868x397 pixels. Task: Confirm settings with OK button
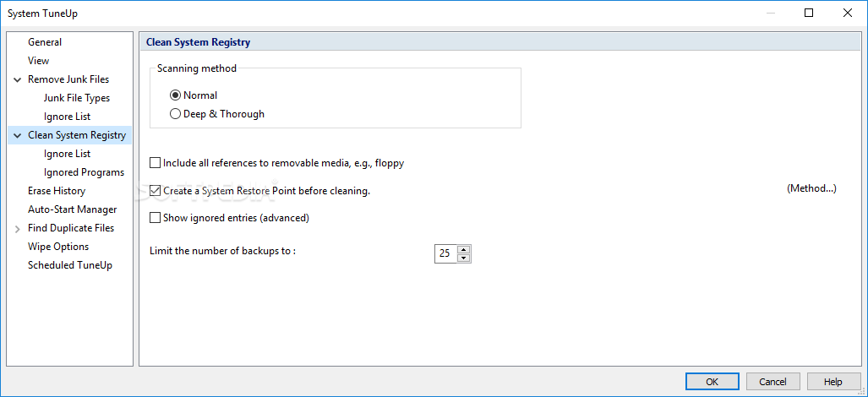712,382
